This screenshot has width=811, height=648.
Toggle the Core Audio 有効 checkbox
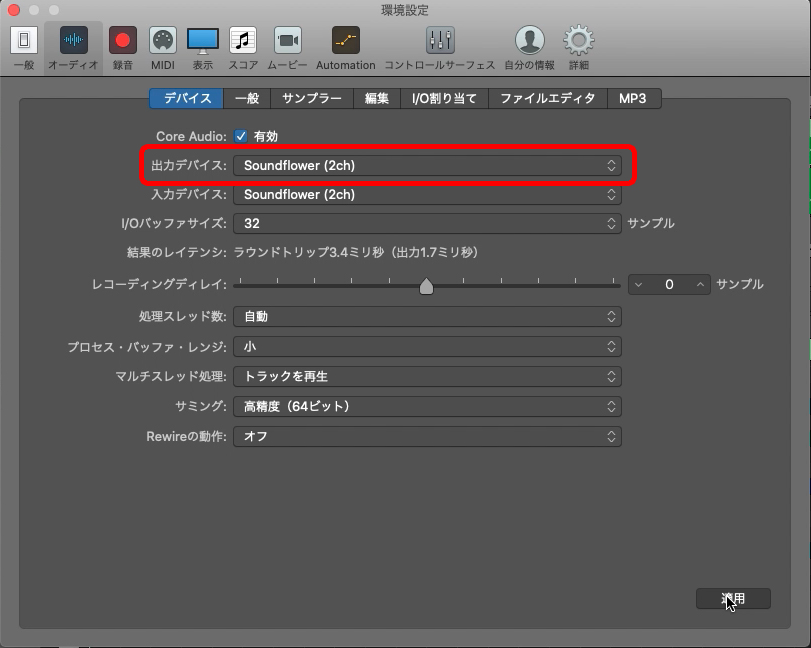click(241, 136)
